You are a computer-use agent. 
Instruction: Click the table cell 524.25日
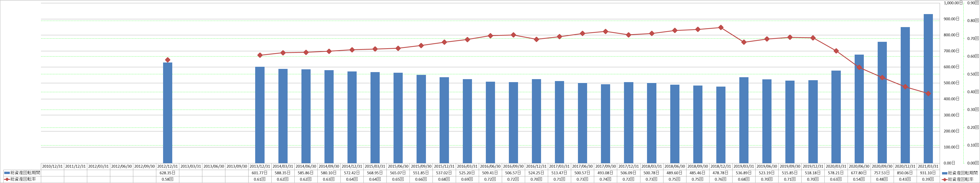536,173
